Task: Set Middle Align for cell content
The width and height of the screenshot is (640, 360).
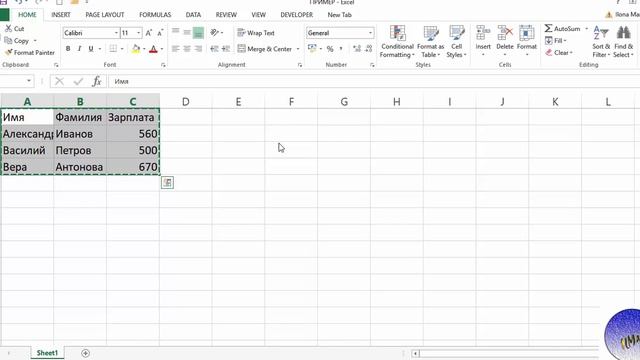Action: tap(187, 32)
